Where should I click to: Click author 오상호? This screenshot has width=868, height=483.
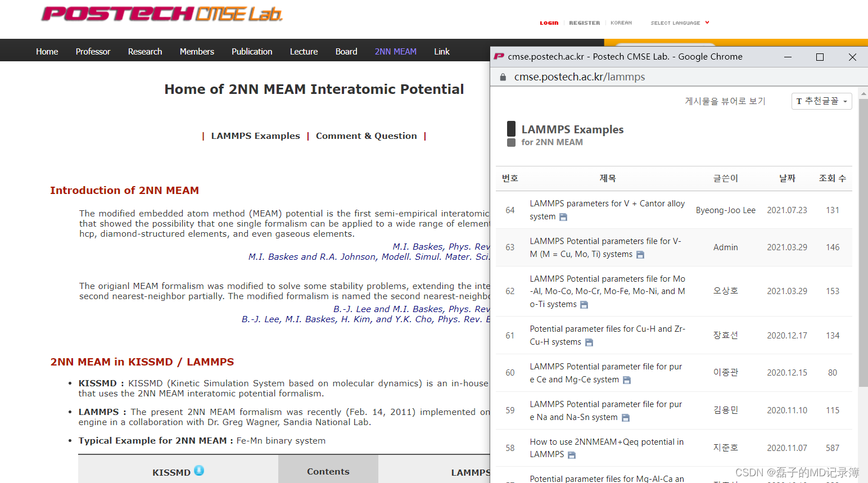tap(726, 291)
